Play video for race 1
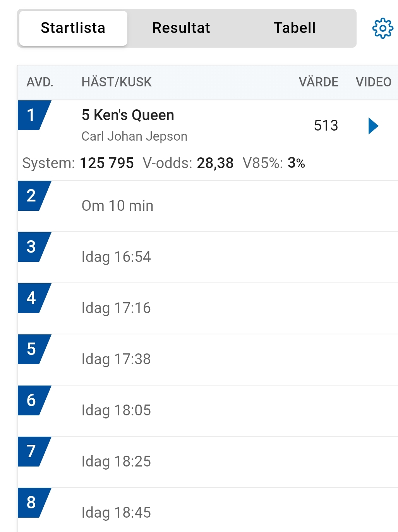 point(373,126)
